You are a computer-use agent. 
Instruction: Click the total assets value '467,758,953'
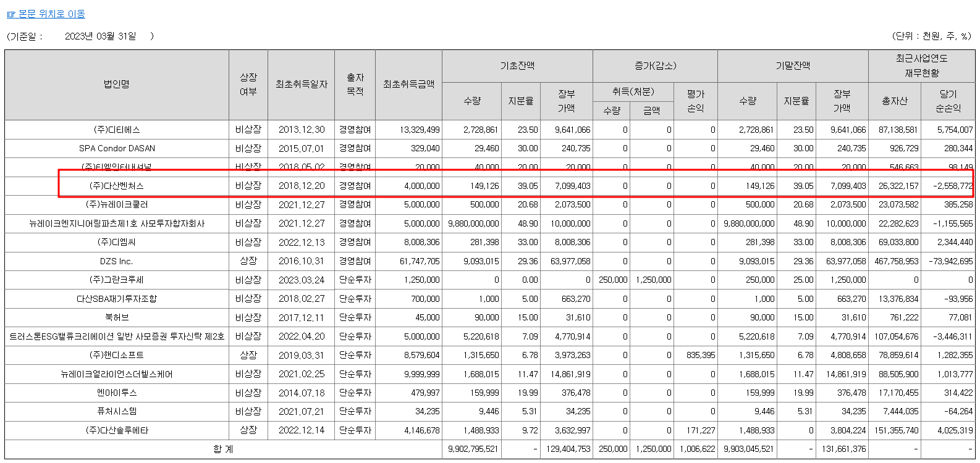897,261
